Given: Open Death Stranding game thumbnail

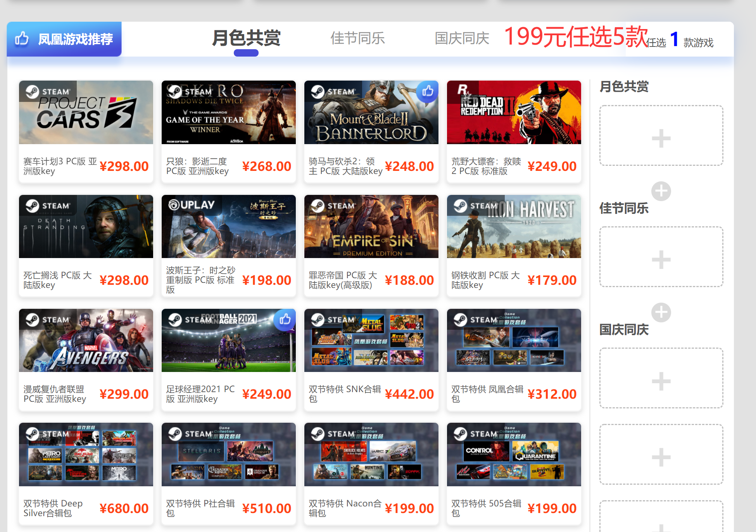Looking at the screenshot, I should [86, 226].
